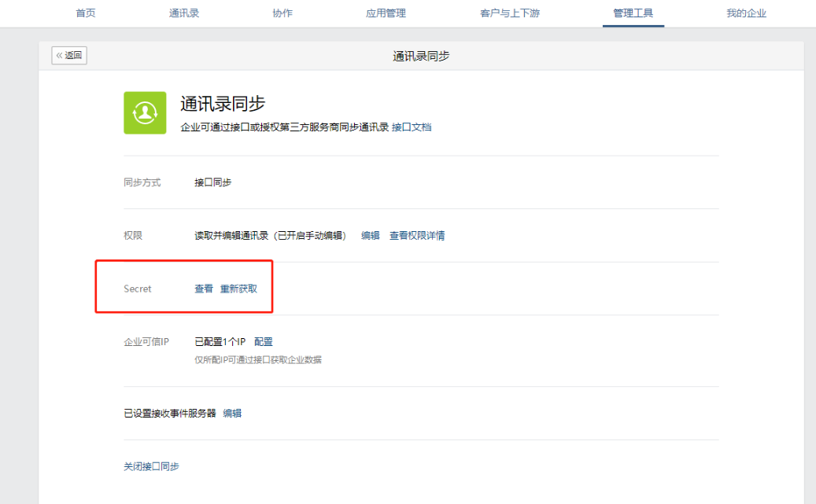Image resolution: width=816 pixels, height=504 pixels.
Task: Click the green 通讯录同步 app icon
Action: pyautogui.click(x=145, y=112)
